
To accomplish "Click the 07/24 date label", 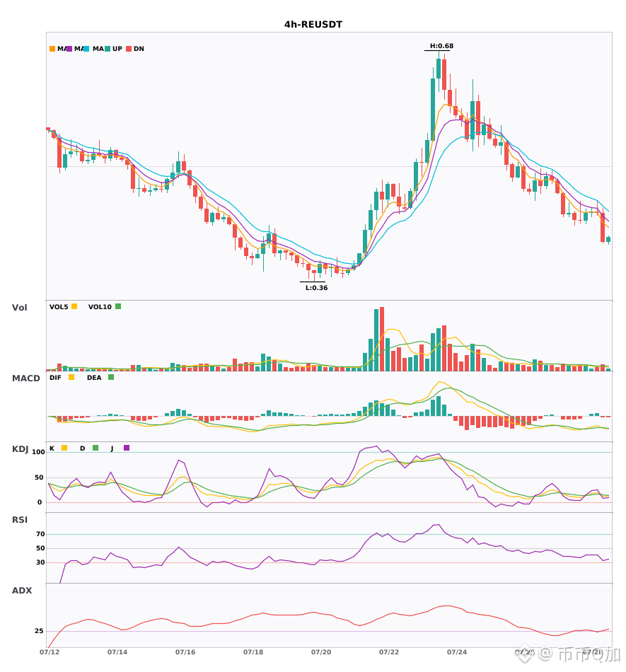I will [457, 652].
